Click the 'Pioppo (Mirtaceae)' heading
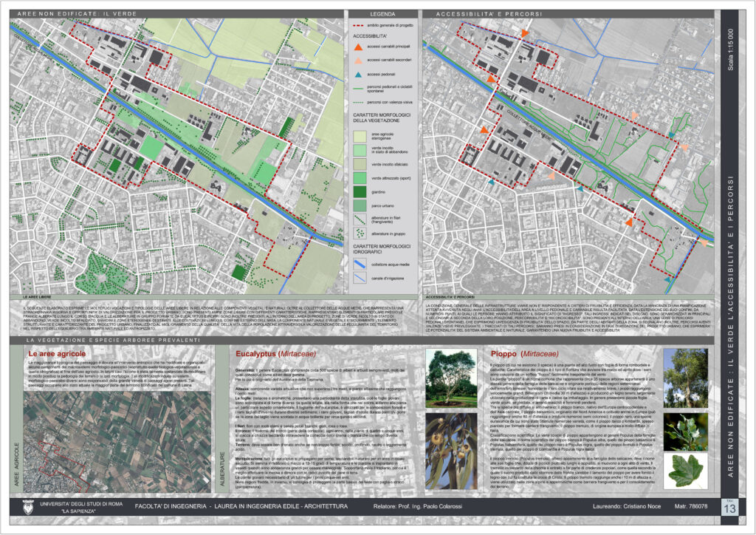 pyautogui.click(x=525, y=354)
